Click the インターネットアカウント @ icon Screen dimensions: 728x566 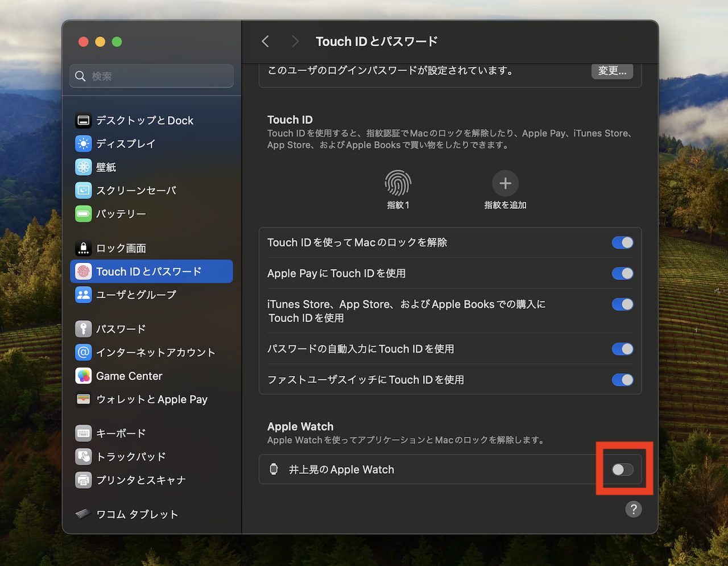coord(84,352)
